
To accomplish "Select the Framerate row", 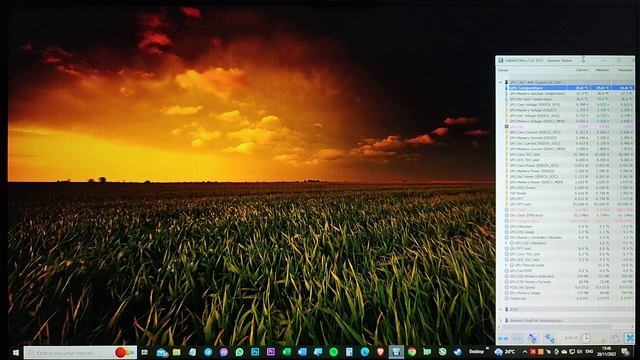I will click(x=569, y=298).
